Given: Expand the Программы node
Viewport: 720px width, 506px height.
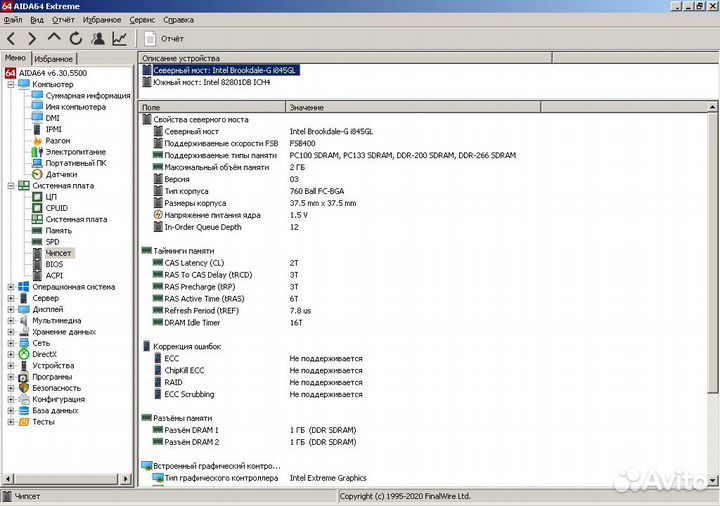Looking at the screenshot, I should [x=11, y=377].
